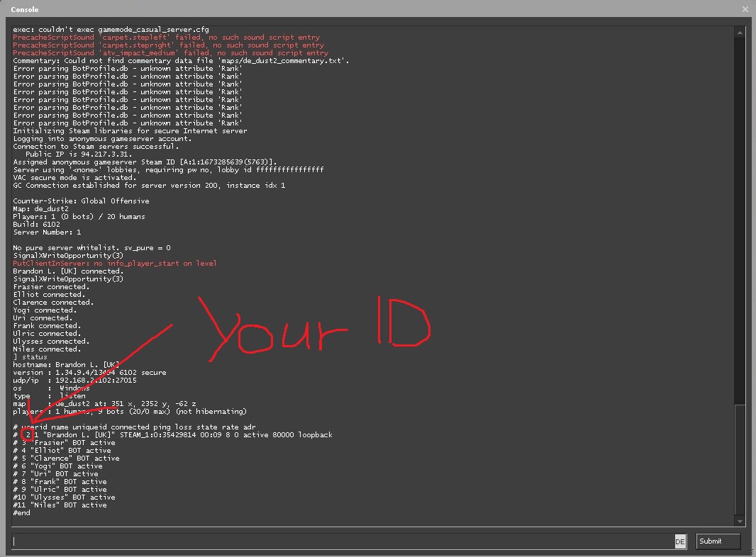Click the "Niles connected." line

47,349
